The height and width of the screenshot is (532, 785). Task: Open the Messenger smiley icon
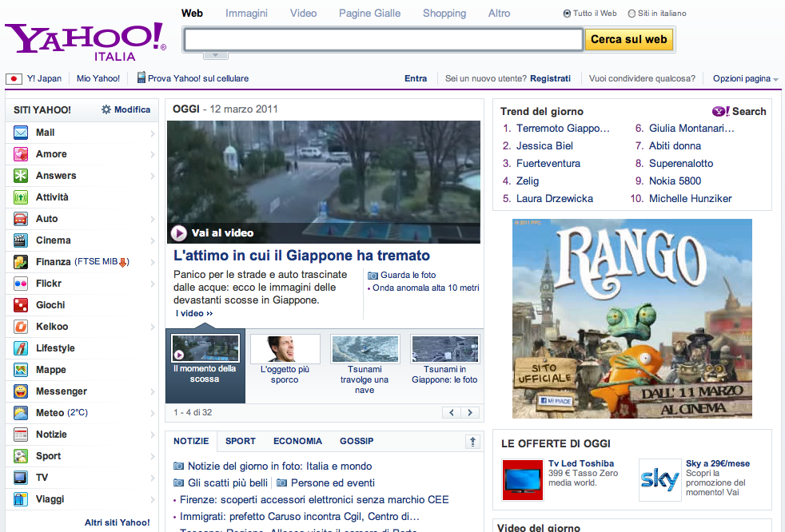point(21,391)
